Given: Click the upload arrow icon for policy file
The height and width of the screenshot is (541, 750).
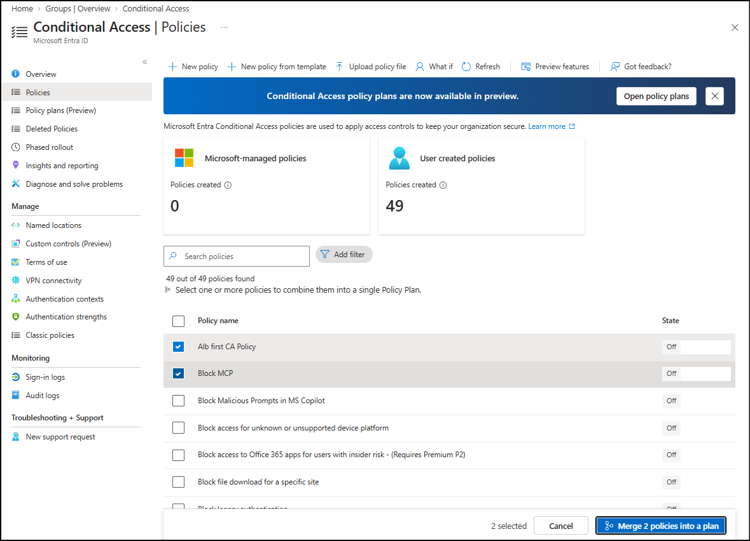Looking at the screenshot, I should pos(339,66).
